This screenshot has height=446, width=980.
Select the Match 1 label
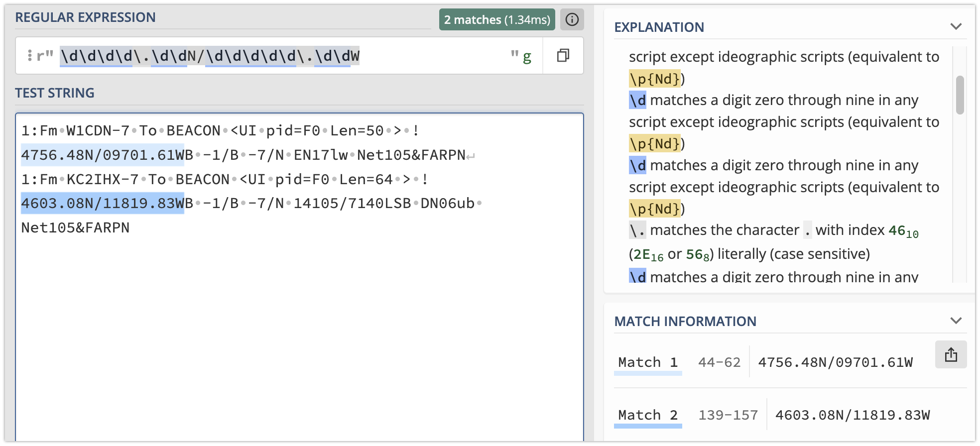click(647, 362)
